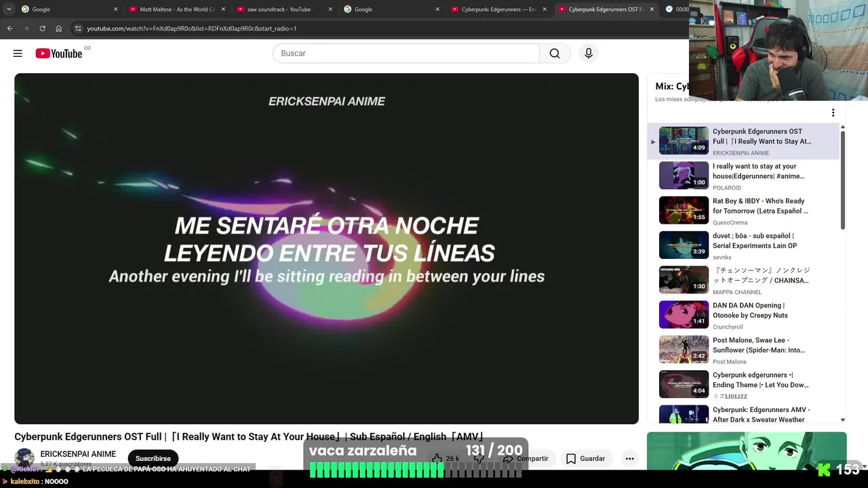Screen dimensions: 868x488
Task: Click the video player to pause
Action: (x=326, y=249)
